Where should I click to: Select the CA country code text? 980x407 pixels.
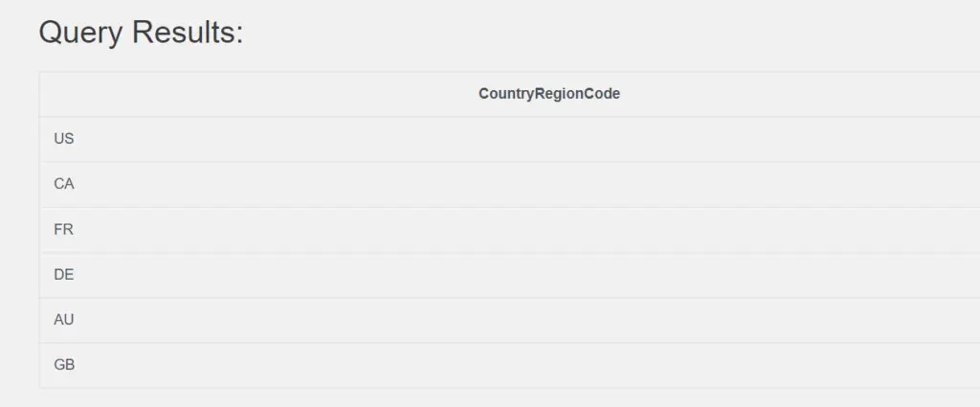point(64,185)
